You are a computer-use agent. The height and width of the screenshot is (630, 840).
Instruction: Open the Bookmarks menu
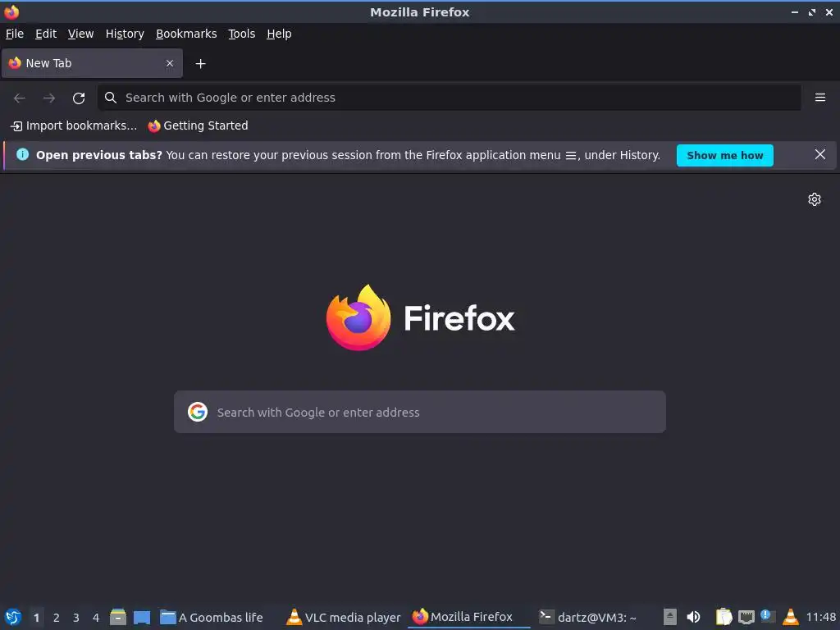pos(186,34)
